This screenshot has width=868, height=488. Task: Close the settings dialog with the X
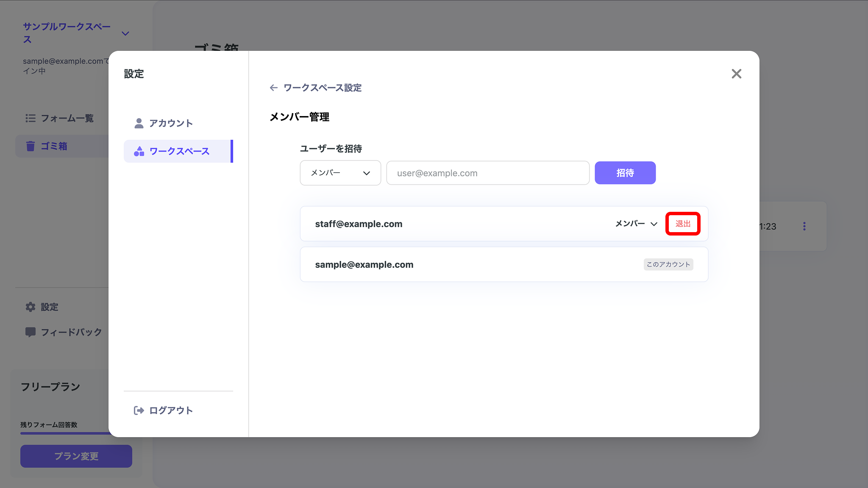(x=736, y=74)
